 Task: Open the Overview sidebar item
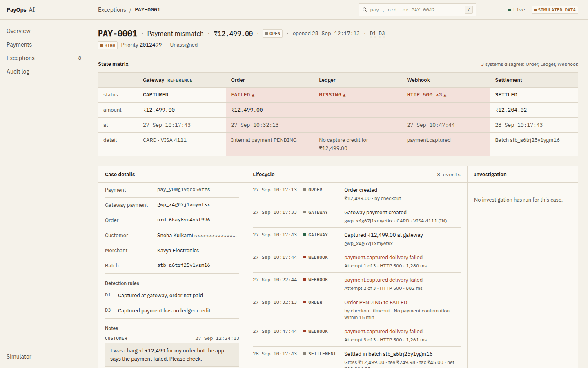click(44, 31)
